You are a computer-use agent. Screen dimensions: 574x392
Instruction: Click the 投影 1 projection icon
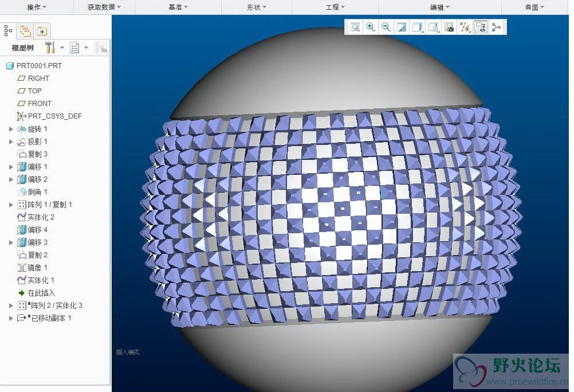tap(22, 142)
